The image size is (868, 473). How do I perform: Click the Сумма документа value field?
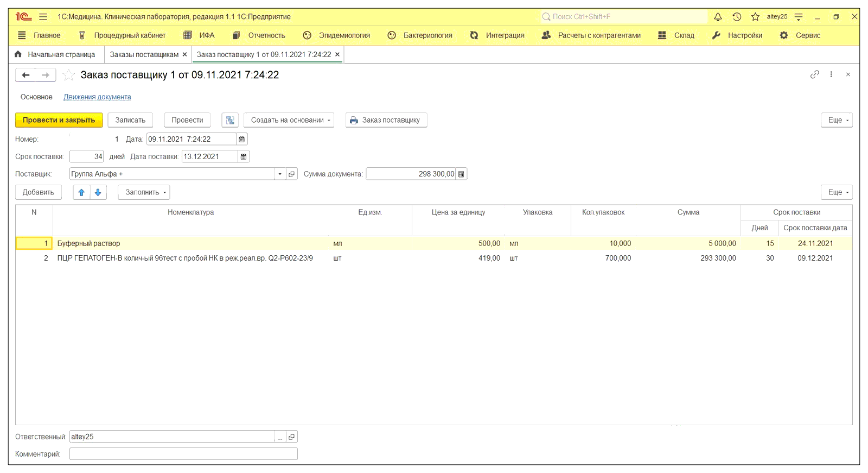click(411, 174)
